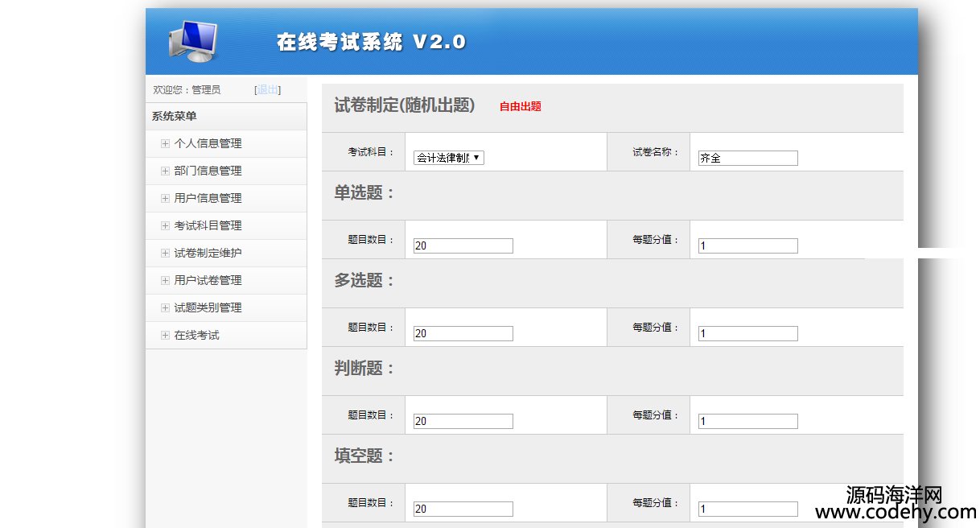980x528 pixels.
Task: Click the plus icon beside 试题类别管理
Action: (165, 308)
